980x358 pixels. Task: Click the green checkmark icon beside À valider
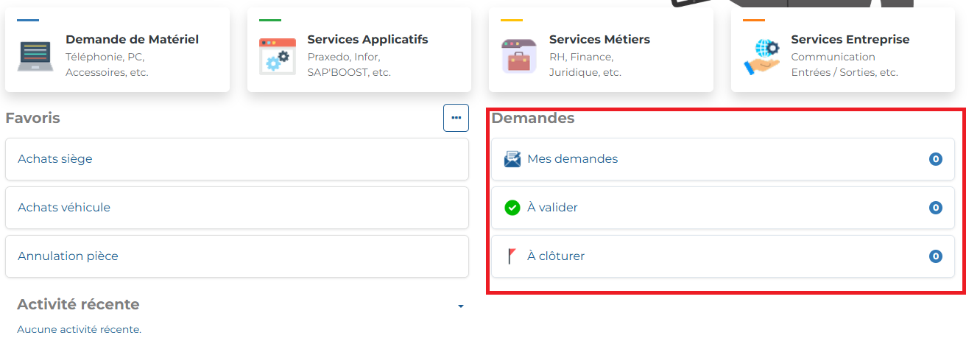point(512,208)
